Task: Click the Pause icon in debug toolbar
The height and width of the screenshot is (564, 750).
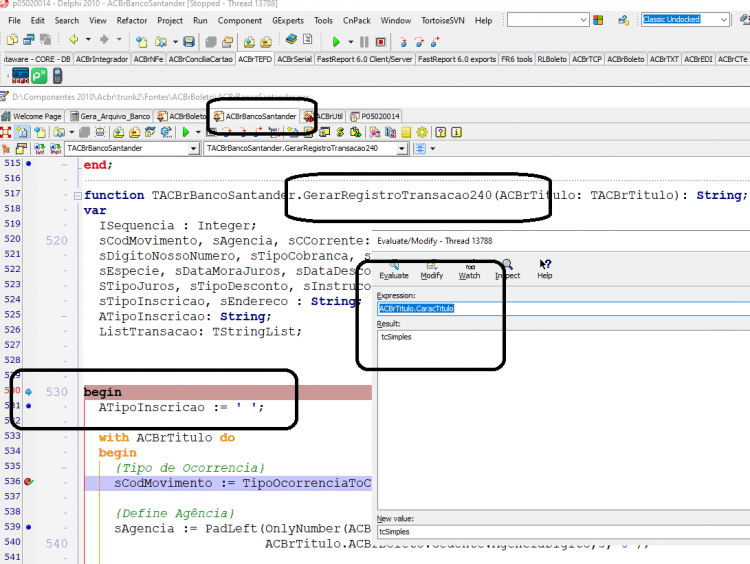Action: pos(364,42)
